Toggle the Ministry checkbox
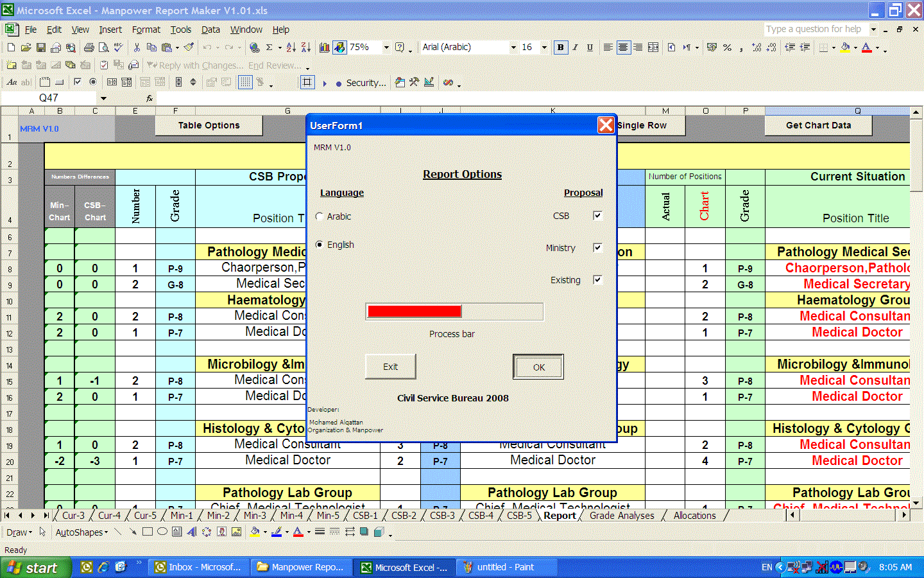 597,248
